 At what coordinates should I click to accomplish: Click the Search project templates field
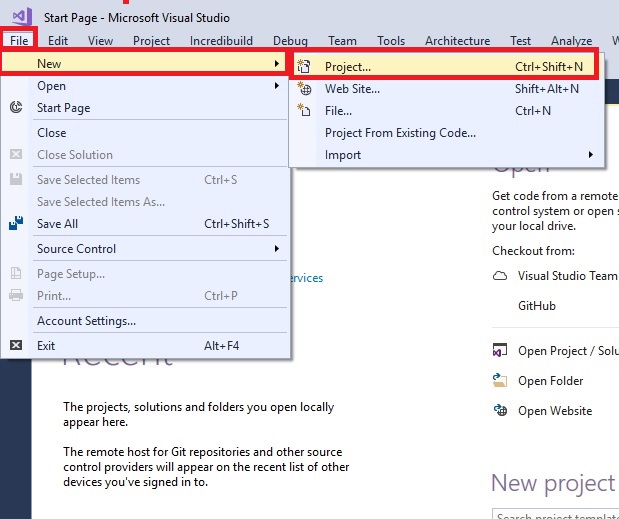click(556, 514)
